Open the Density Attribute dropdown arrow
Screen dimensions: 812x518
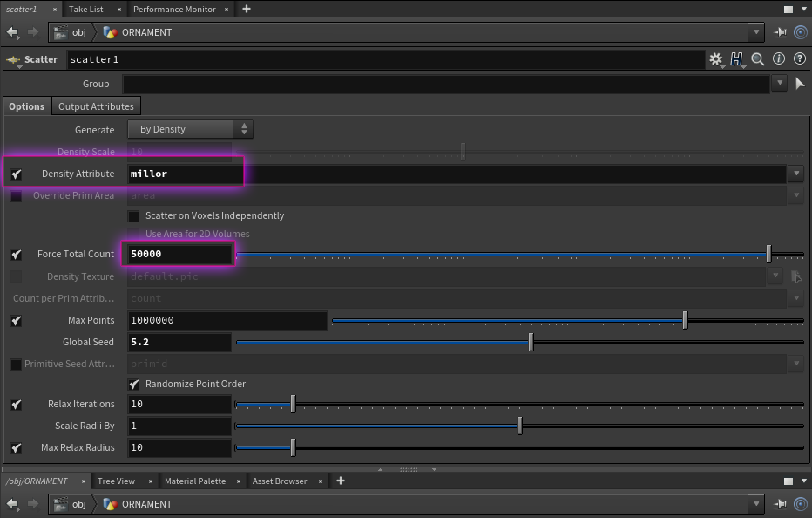pyautogui.click(x=796, y=174)
